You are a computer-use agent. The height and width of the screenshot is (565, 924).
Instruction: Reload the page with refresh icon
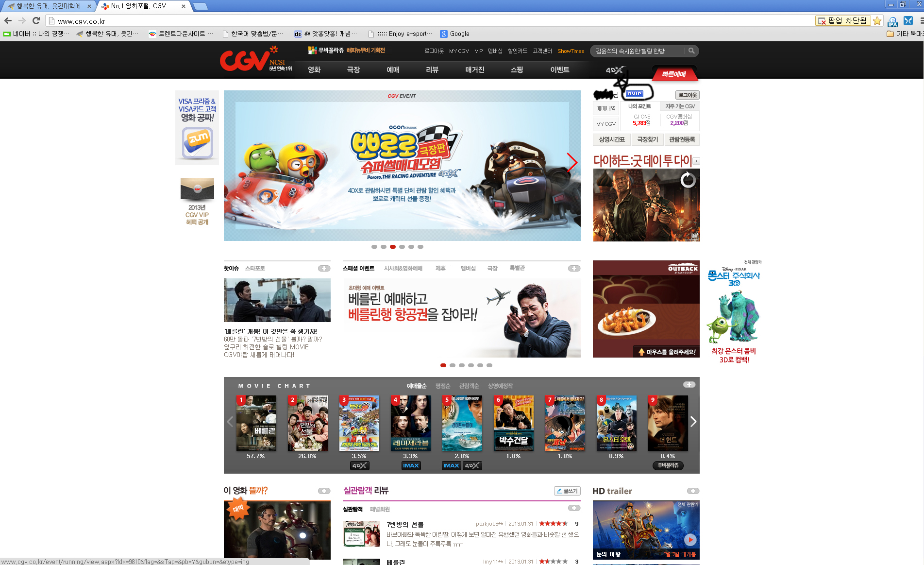pyautogui.click(x=36, y=20)
